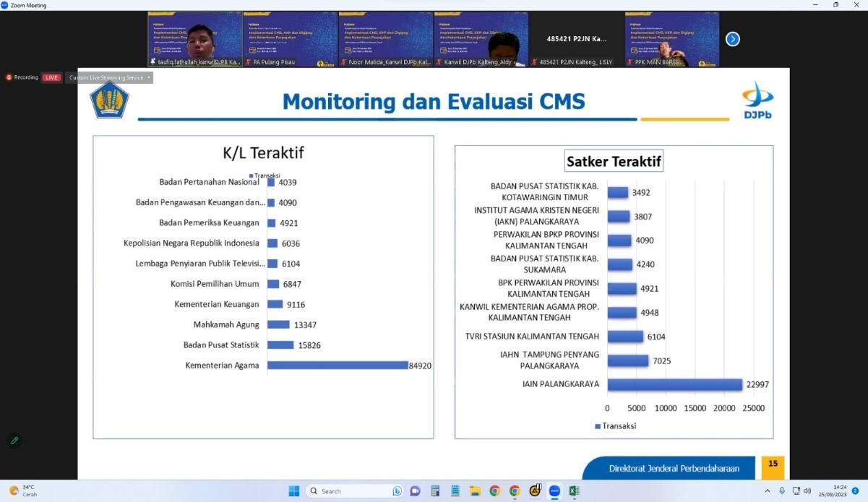Open clock and date 14:24 in taskbar
868x502 pixels.
click(833, 491)
